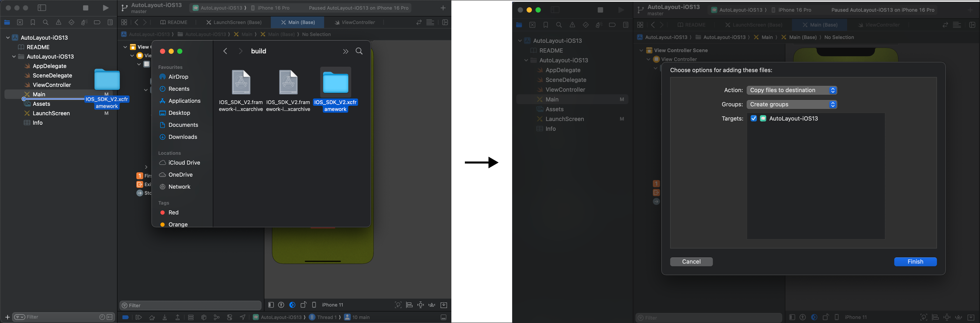Click Step Over icon in debug bar
This screenshot has width=980, height=323.
[x=152, y=317]
